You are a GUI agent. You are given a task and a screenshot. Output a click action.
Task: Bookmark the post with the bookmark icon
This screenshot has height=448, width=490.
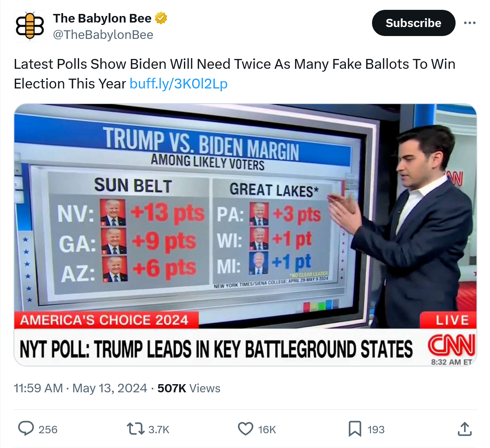(354, 429)
